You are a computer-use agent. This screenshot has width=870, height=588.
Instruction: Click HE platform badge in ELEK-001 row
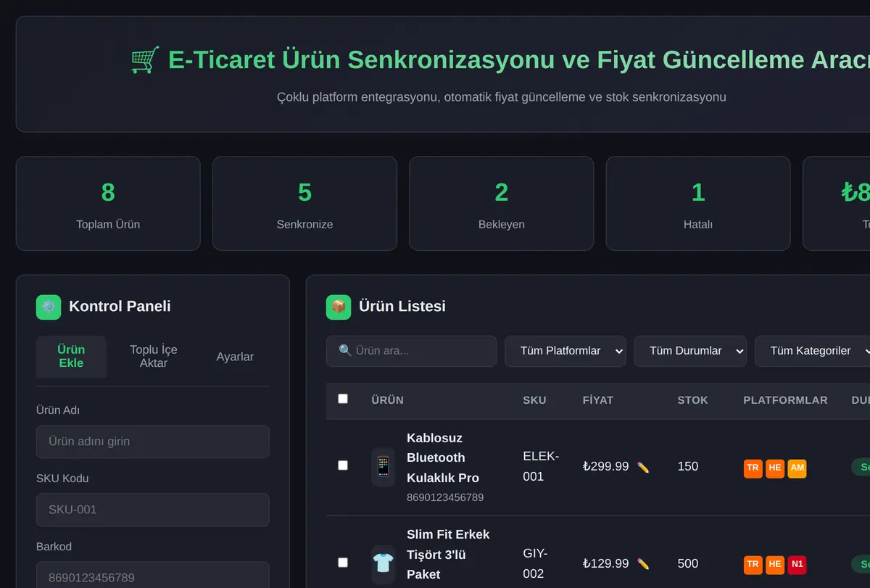(x=775, y=468)
